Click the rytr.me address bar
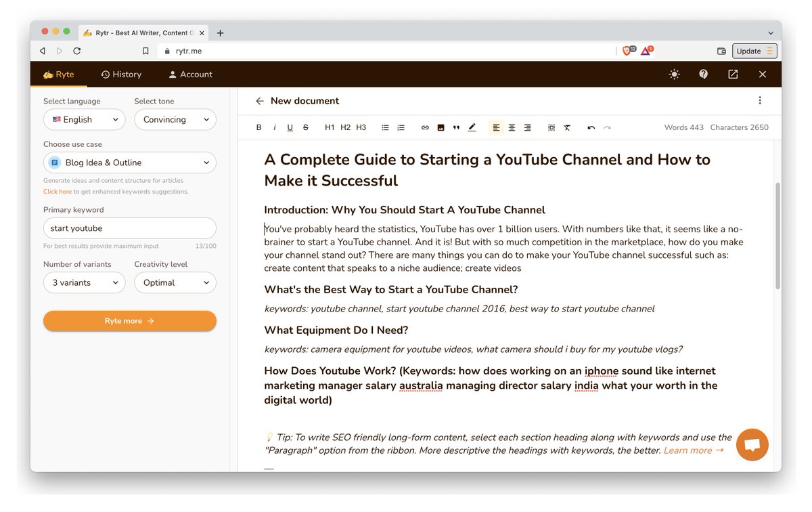Screen dimensions: 812x512 (x=386, y=51)
